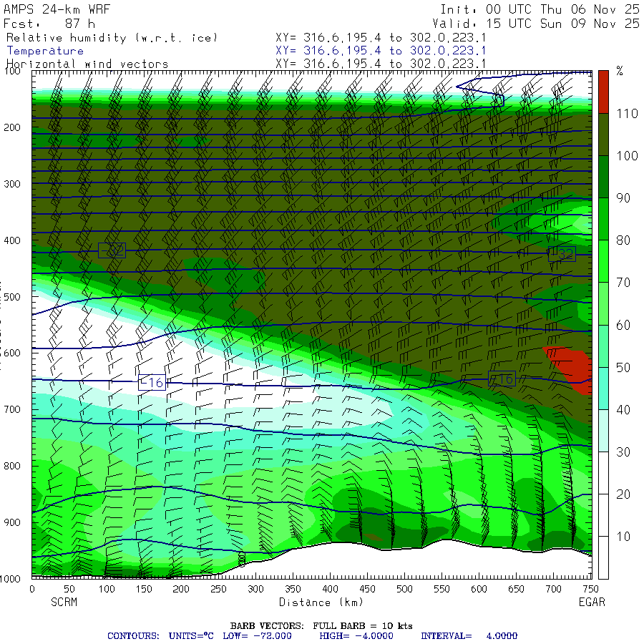Click the 550 label on the distance axis
644x644 pixels.
tap(442, 589)
